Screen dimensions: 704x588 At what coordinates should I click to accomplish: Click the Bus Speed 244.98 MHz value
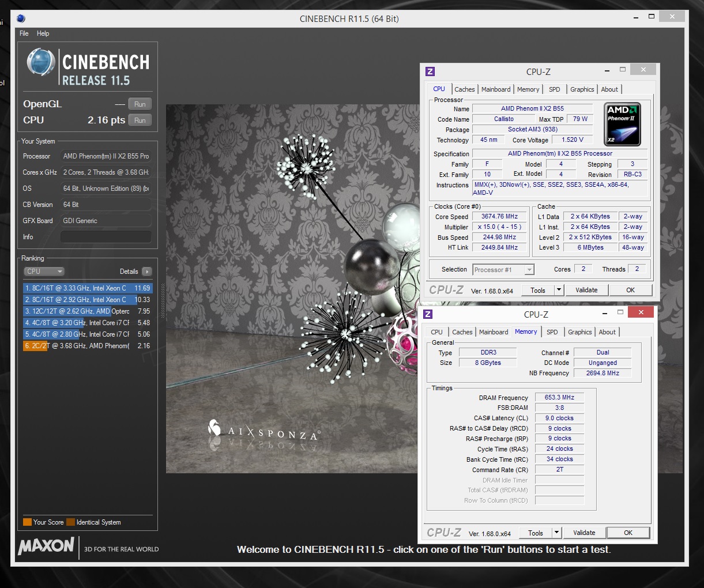500,238
